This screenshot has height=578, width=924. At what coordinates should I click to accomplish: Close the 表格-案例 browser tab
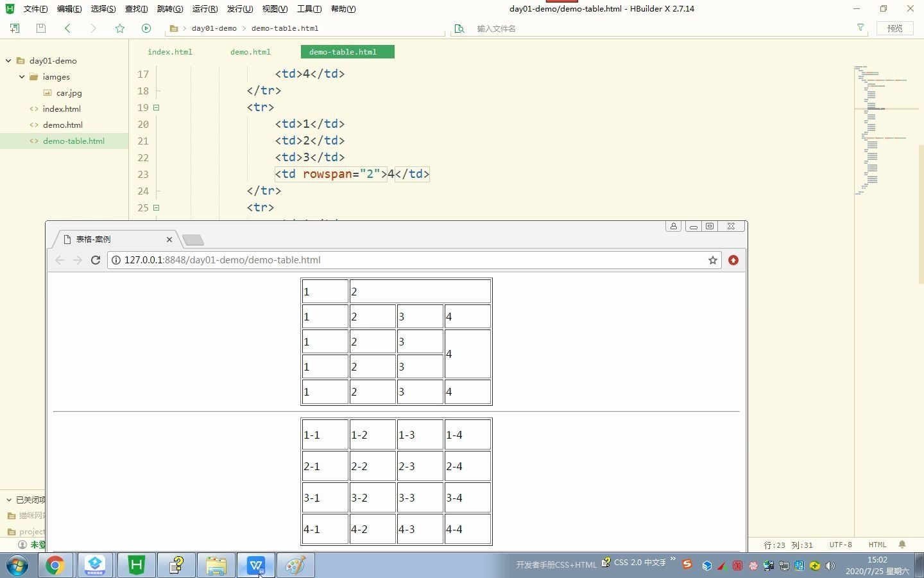click(x=169, y=240)
